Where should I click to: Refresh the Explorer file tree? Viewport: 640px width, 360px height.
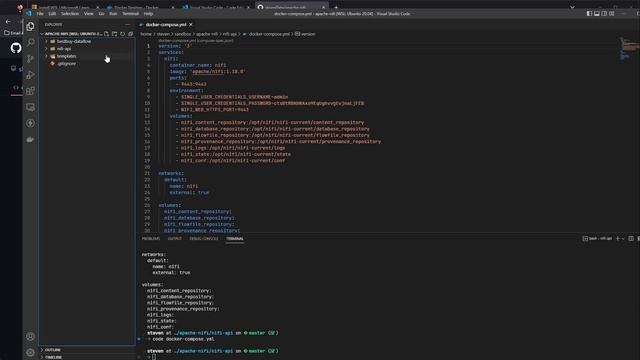pos(122,34)
